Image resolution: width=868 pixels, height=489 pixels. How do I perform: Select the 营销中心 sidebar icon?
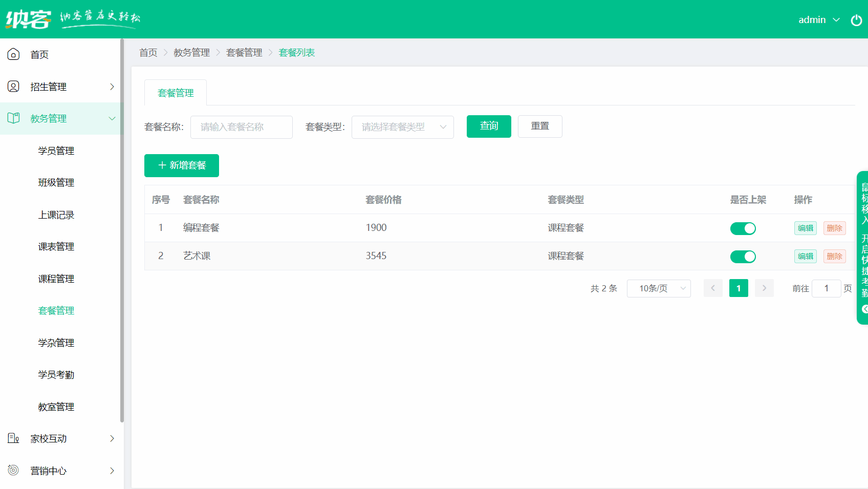[13, 471]
